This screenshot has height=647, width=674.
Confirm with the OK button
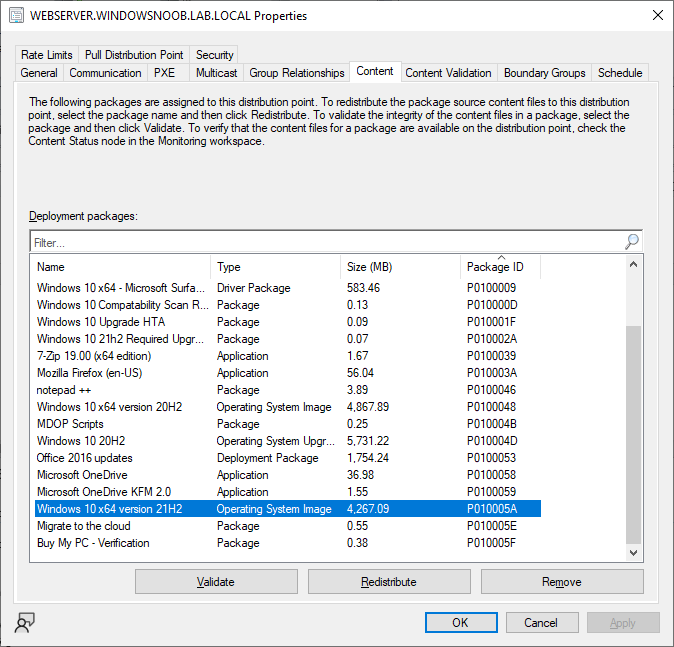[x=461, y=622]
